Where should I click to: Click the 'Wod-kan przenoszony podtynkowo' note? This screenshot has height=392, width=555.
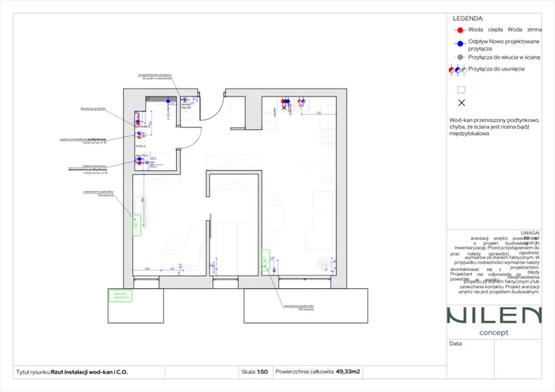pos(494,127)
